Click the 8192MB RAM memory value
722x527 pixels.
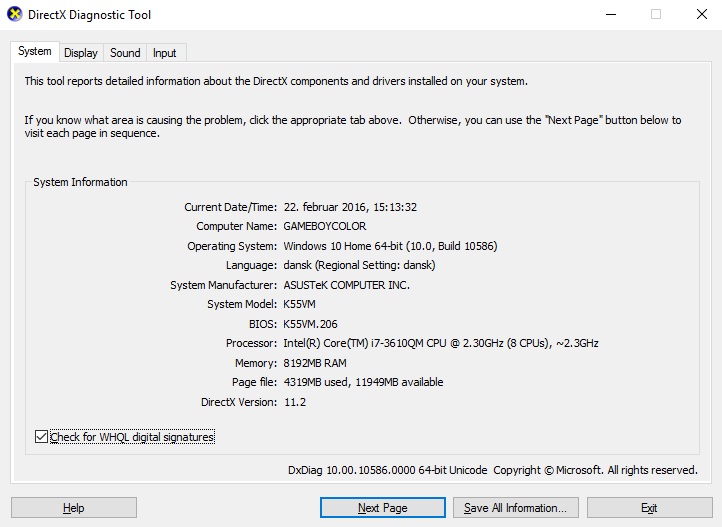[317, 363]
